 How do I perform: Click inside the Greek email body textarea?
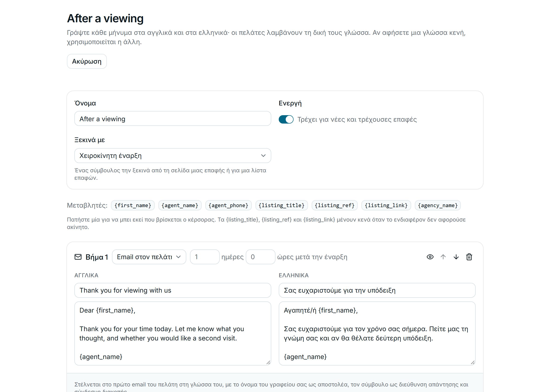click(377, 333)
